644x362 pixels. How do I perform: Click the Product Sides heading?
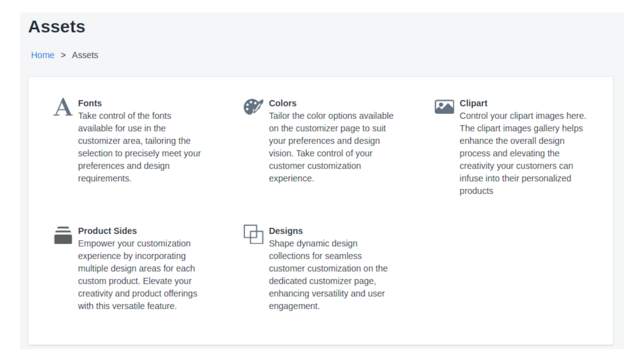coord(107,231)
